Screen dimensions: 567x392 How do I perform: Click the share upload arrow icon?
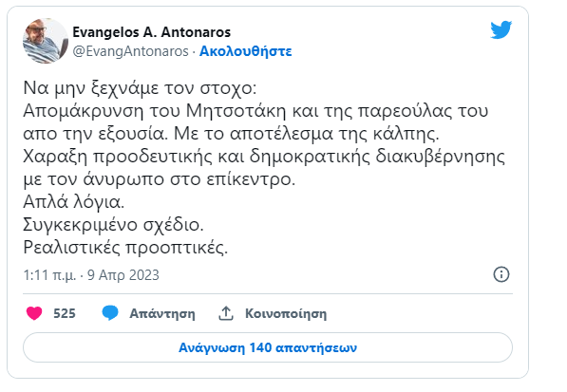pyautogui.click(x=226, y=313)
